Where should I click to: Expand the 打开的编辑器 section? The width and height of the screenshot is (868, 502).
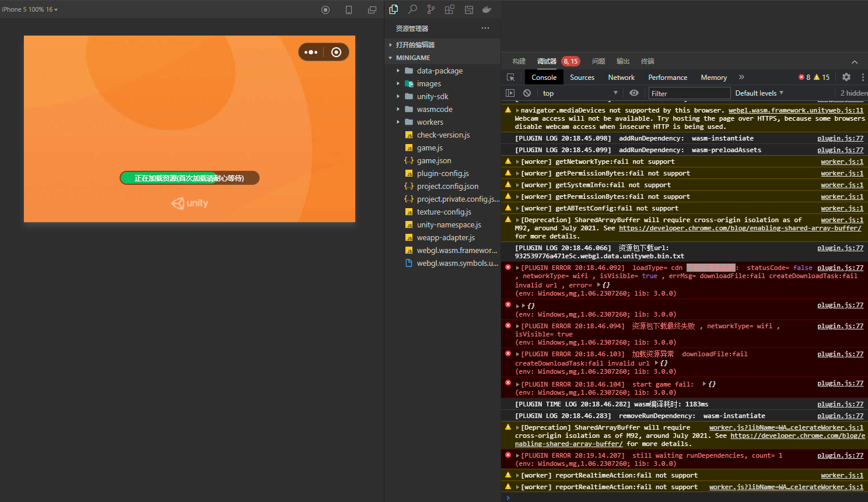click(442, 45)
